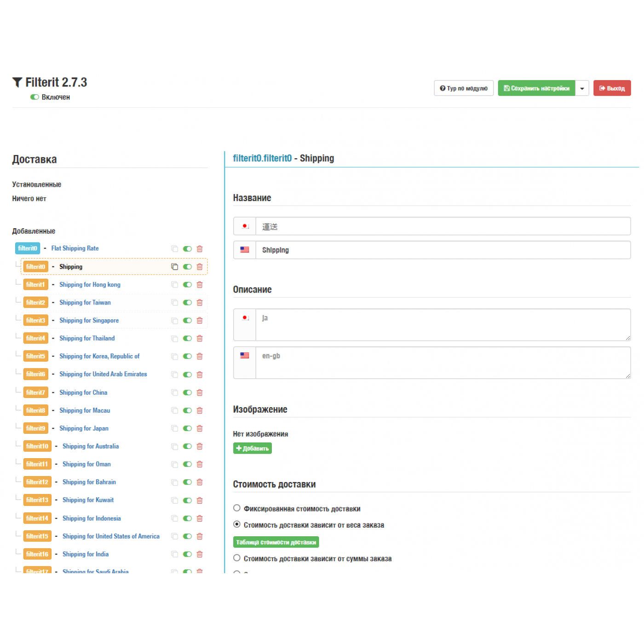
Task: Disable the Shipping for Thailand toggle
Action: [187, 339]
